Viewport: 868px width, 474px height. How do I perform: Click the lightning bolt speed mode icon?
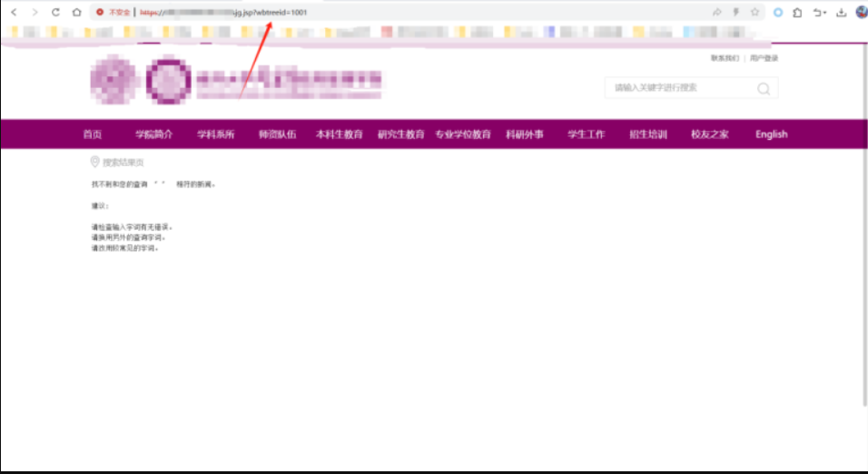click(x=735, y=12)
